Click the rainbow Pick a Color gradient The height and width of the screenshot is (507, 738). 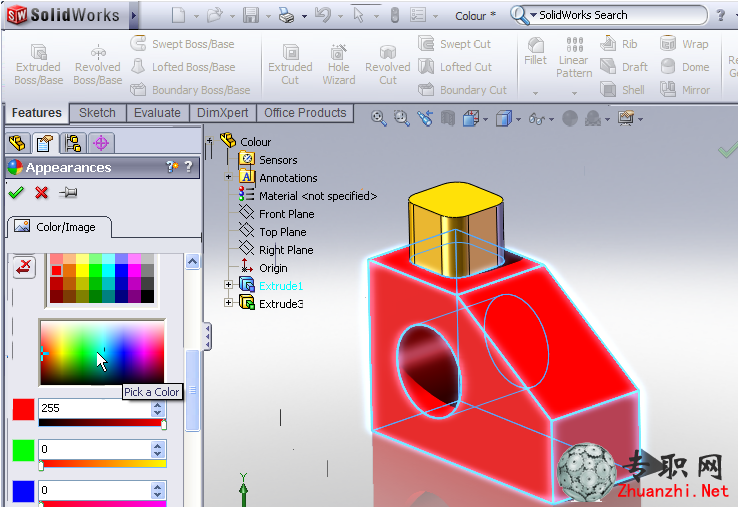(103, 353)
